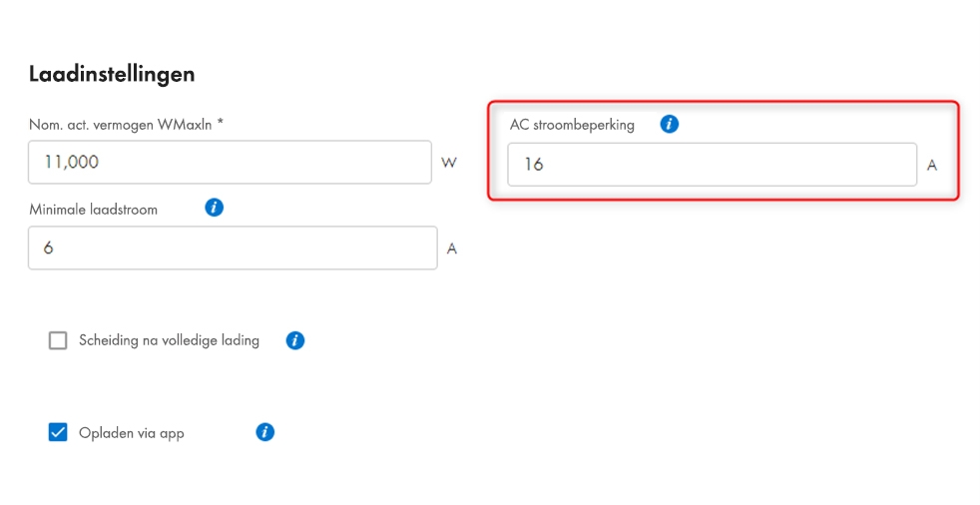
Task: Click the A unit beside Minimale laadstroom
Action: 451,249
